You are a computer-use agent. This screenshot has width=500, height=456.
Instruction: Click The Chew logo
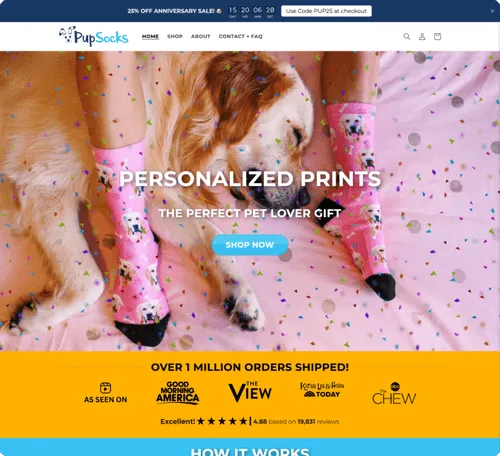click(x=394, y=394)
